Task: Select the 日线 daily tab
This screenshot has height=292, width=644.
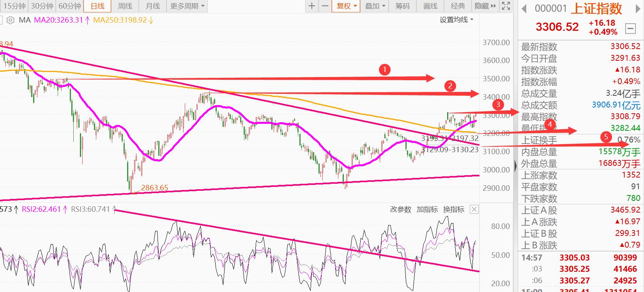Action: (97, 6)
